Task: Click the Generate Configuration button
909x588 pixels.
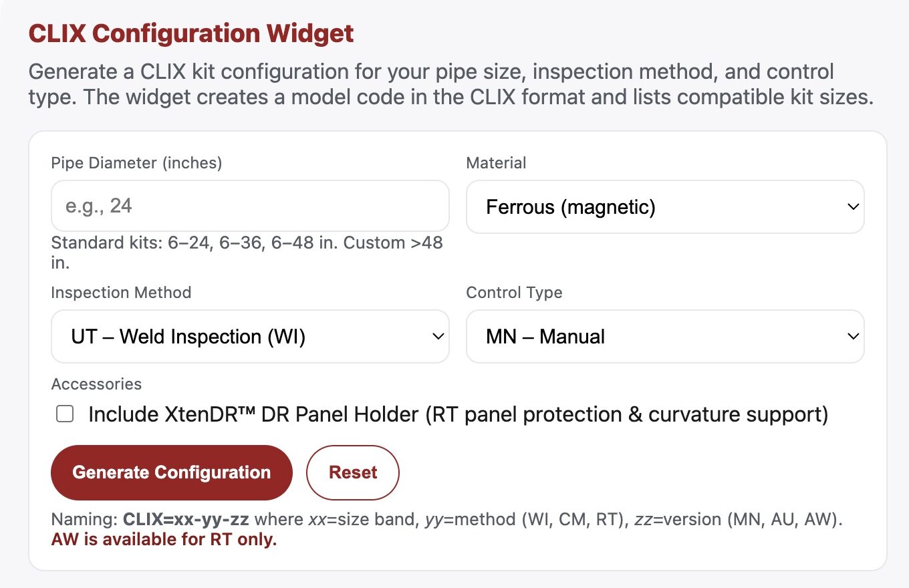Action: click(171, 472)
